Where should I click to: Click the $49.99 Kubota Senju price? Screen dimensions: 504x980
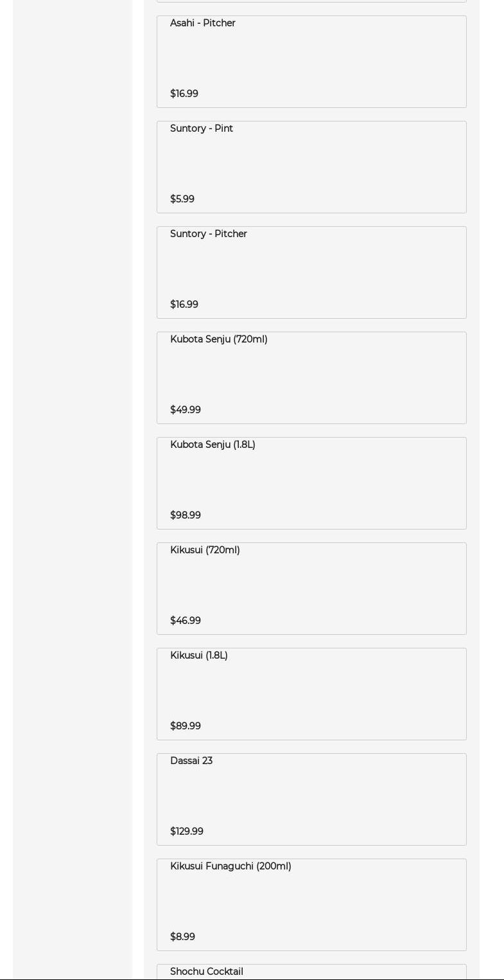pos(186,410)
